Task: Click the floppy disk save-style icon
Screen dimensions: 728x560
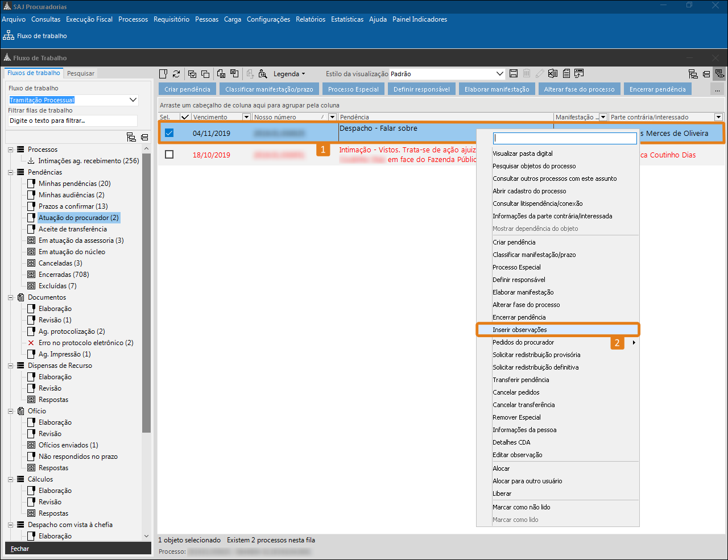Action: click(x=514, y=73)
